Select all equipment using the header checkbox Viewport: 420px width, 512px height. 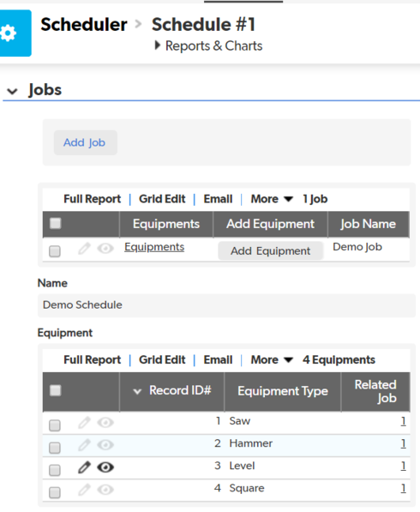[55, 390]
